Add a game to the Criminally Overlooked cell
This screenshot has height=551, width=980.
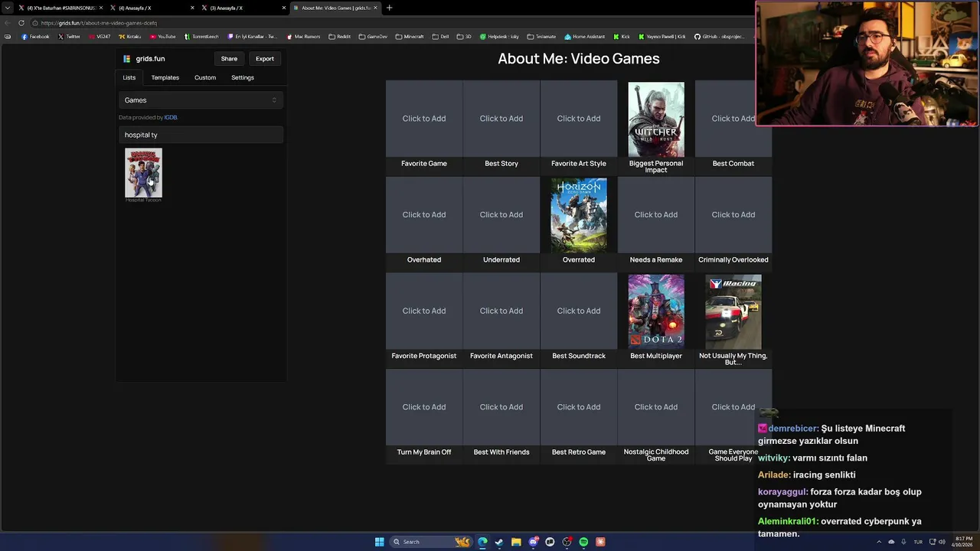pyautogui.click(x=733, y=215)
